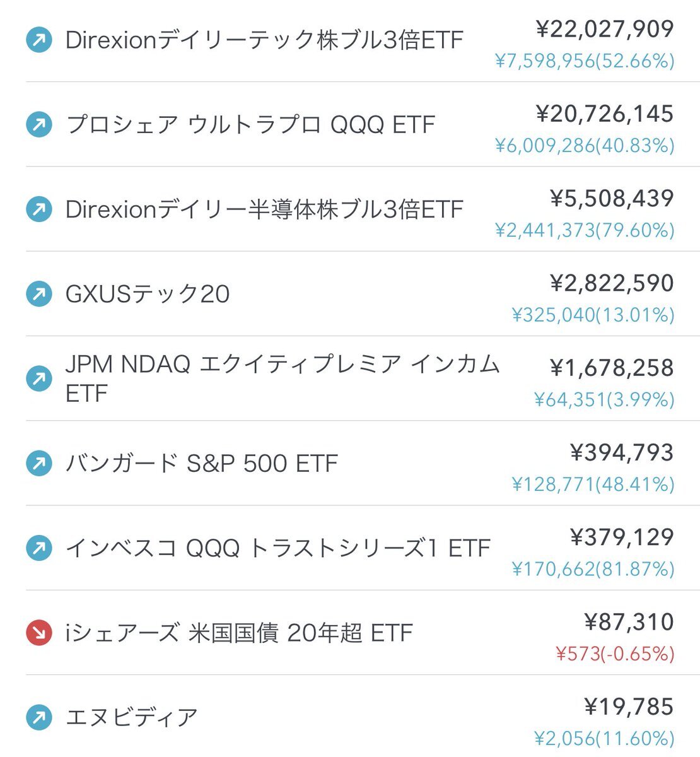Tap the ¥394,793 Vanguard valuation amount
This screenshot has width=700, height=757.
(x=622, y=452)
